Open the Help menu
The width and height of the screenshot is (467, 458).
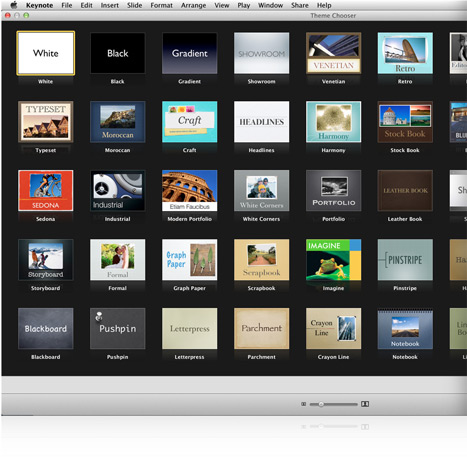coord(324,5)
